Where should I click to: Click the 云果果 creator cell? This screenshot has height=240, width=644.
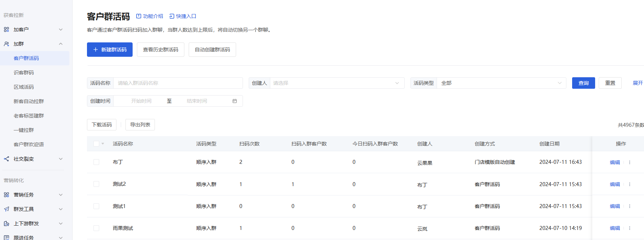(425, 163)
